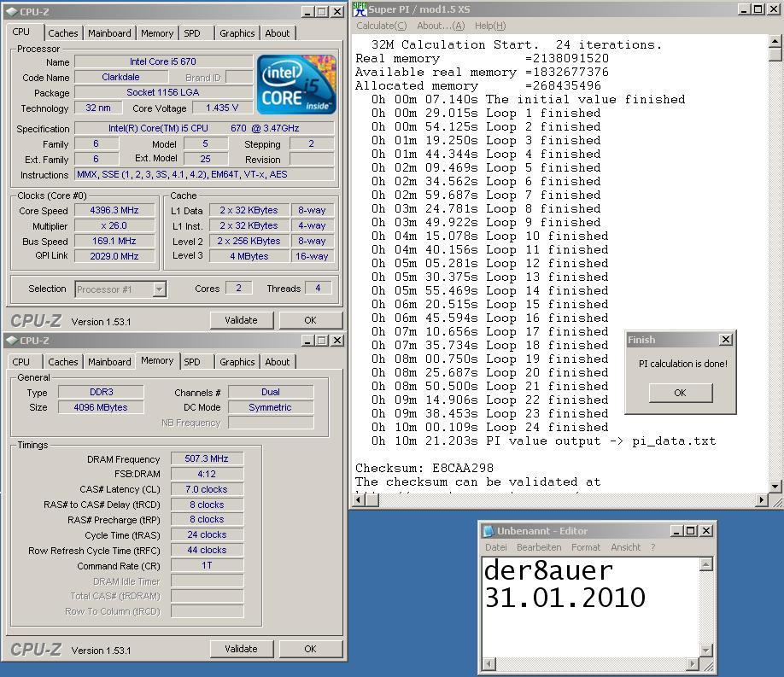Confirm PI calculation done with OK
Viewport: 784px width, 677px height.
point(680,393)
